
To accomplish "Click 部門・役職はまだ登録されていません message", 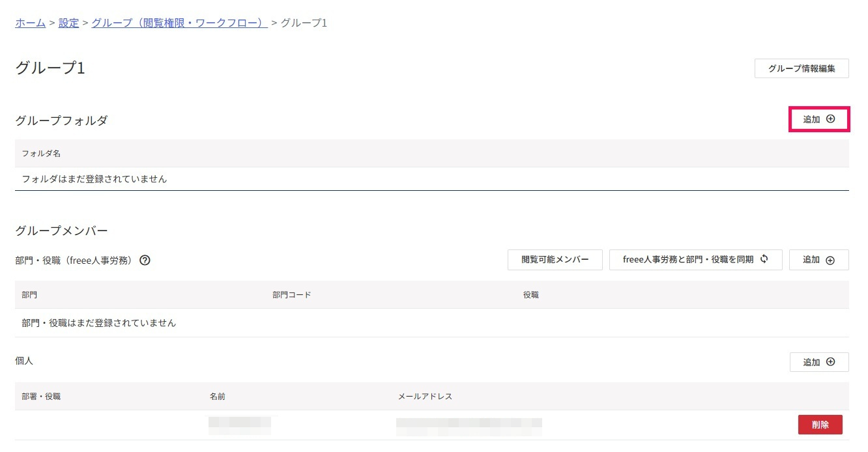I will [x=99, y=322].
